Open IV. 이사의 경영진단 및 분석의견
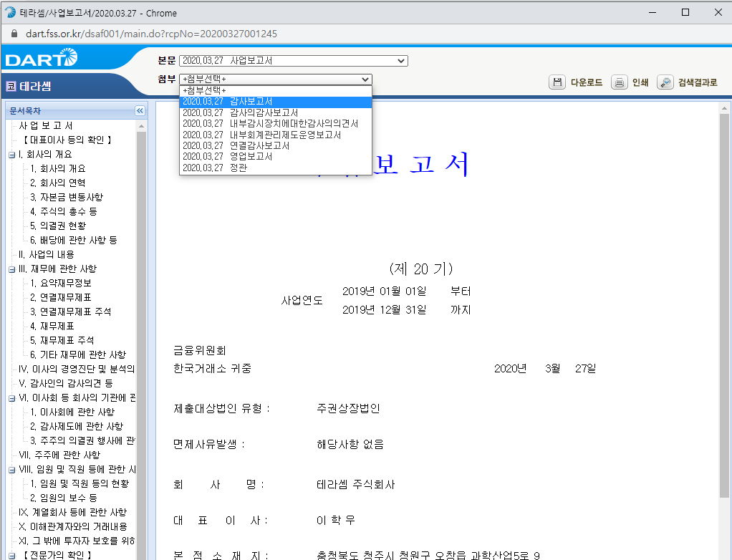The height and width of the screenshot is (560, 732). pos(77,369)
